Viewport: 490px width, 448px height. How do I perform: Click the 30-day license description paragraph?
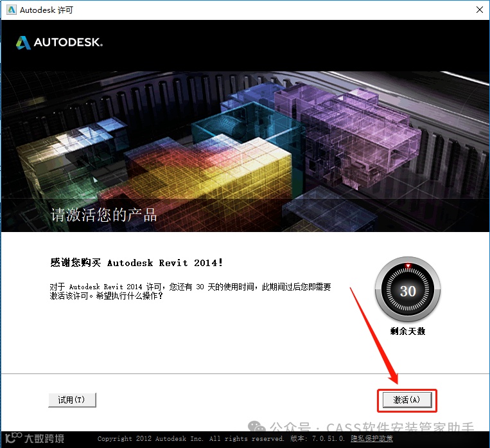[190, 291]
